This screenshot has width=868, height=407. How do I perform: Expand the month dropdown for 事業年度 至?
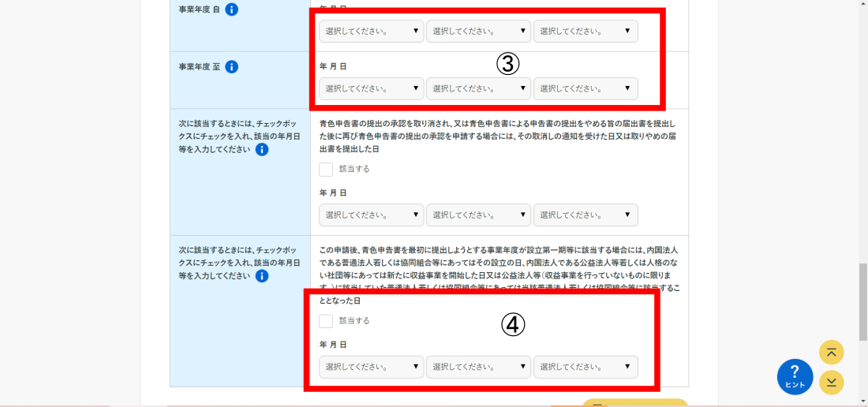point(478,88)
